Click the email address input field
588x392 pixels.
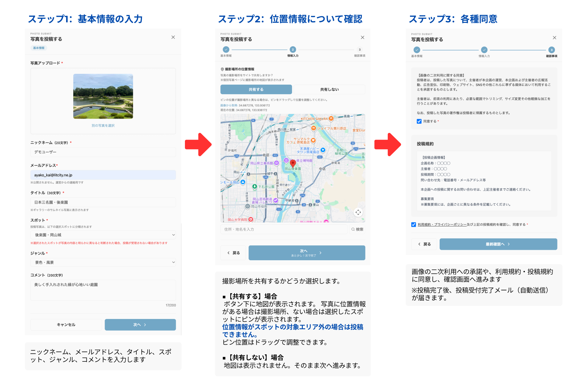click(x=103, y=175)
